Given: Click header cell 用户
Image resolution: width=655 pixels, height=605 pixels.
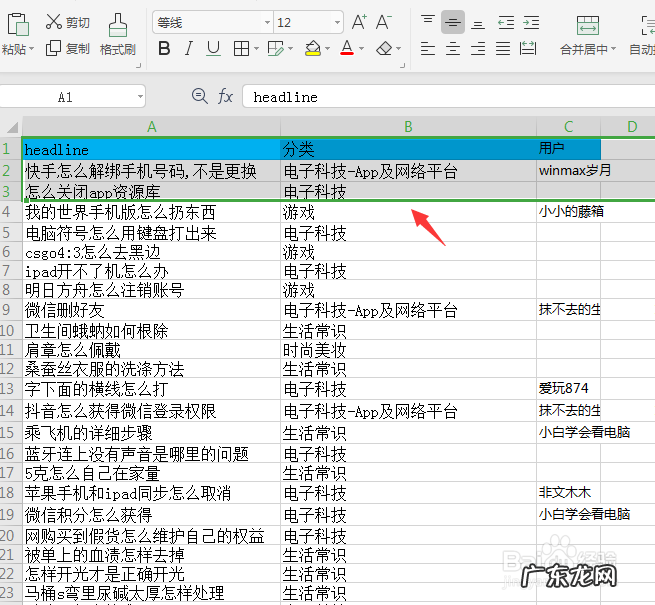Looking at the screenshot, I should coord(569,149).
